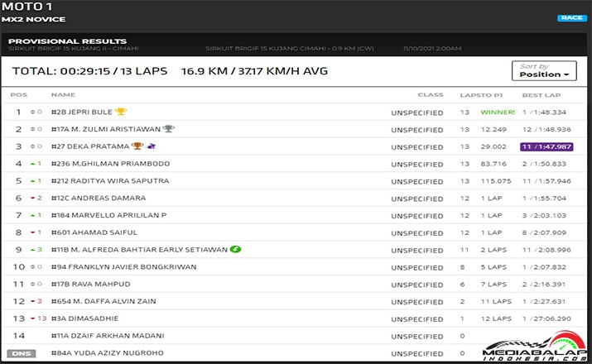The height and width of the screenshot is (364, 592).
Task: Click position-unchanged icon for Rava Mahpud
Action: tap(33, 284)
